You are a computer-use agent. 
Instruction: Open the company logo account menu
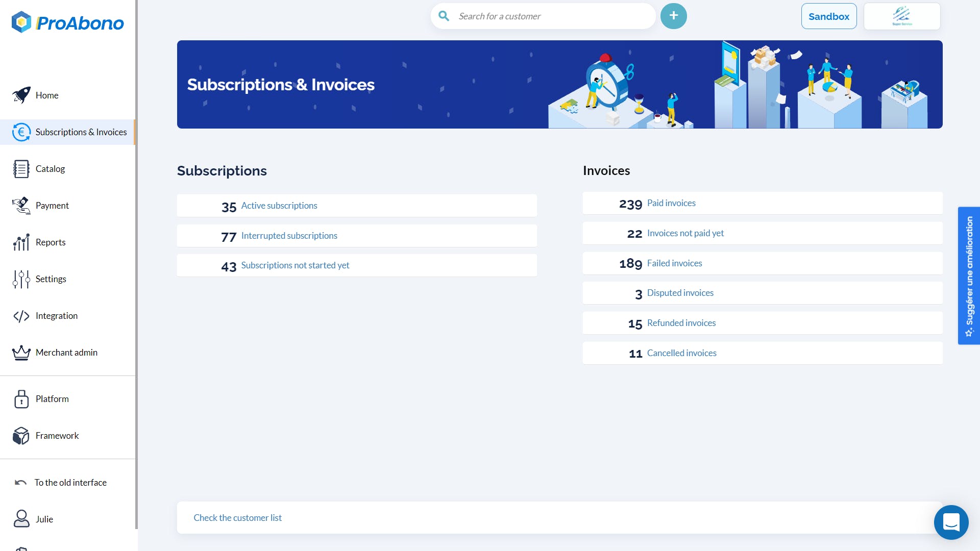pos(901,16)
